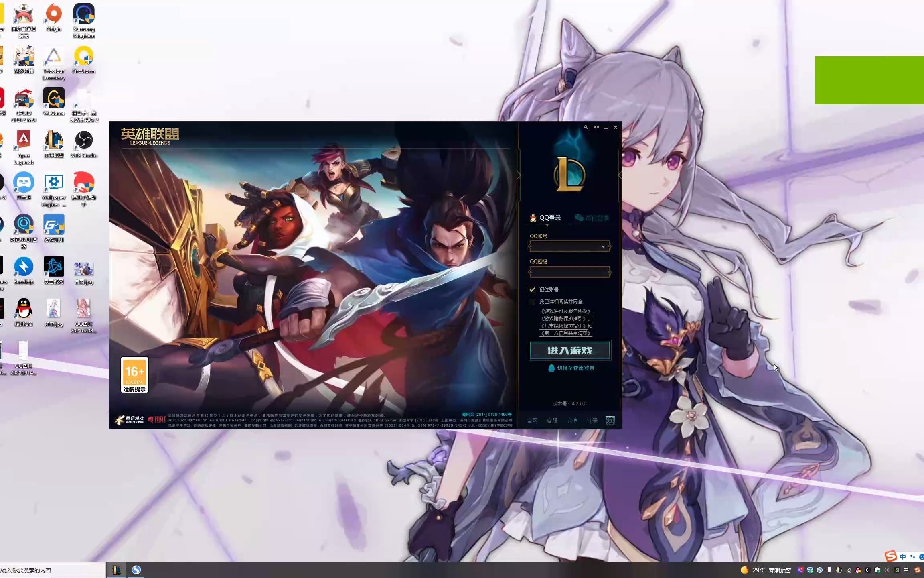Toggle the 中 input language indicator in tray
The image size is (924, 578).
(906, 570)
